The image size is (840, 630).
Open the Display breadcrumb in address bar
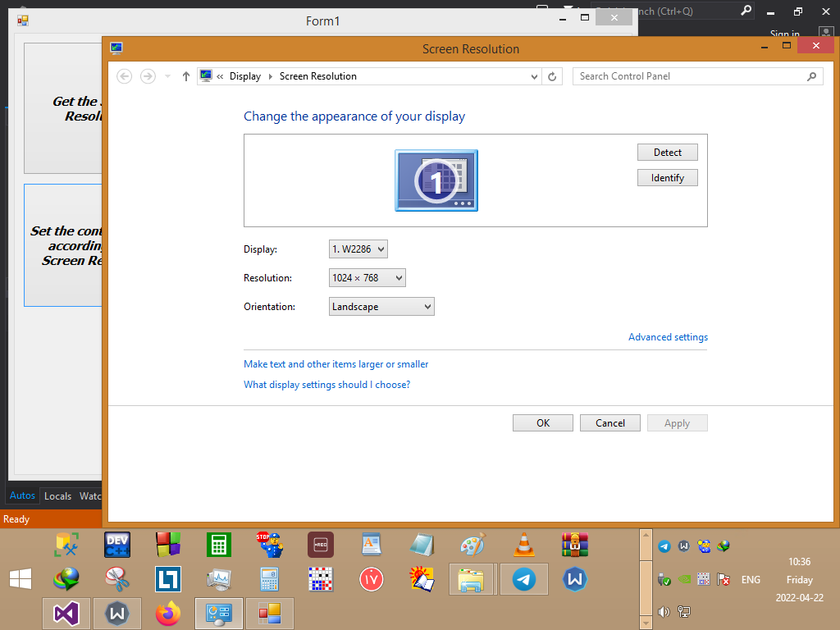(245, 76)
